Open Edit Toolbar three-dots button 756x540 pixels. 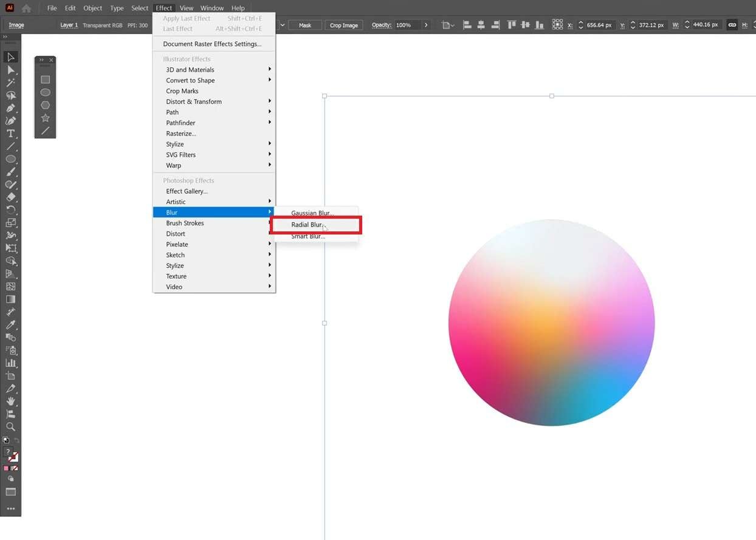(10, 508)
